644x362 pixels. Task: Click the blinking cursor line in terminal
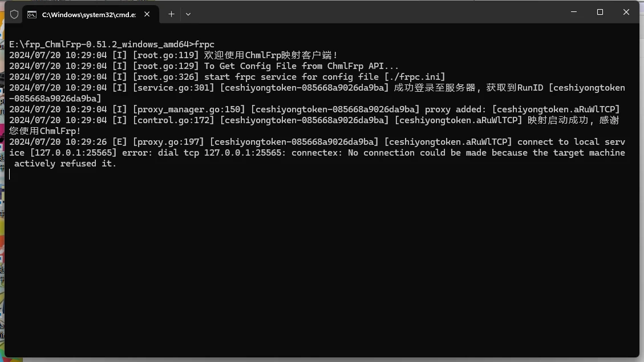coord(10,174)
